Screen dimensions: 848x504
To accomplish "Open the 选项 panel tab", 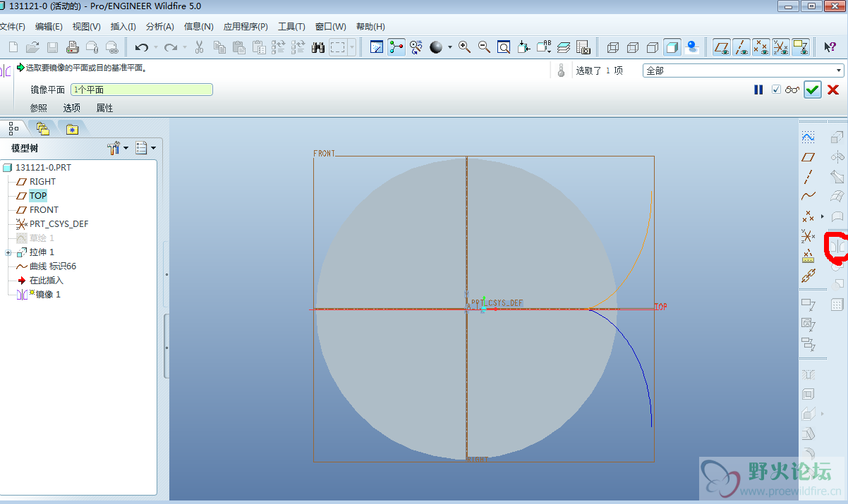I will (71, 108).
